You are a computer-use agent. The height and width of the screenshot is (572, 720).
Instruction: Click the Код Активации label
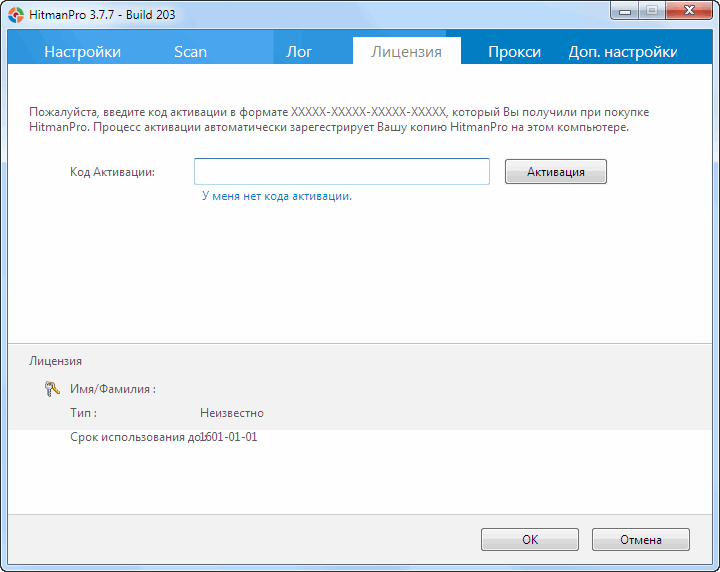[x=112, y=172]
